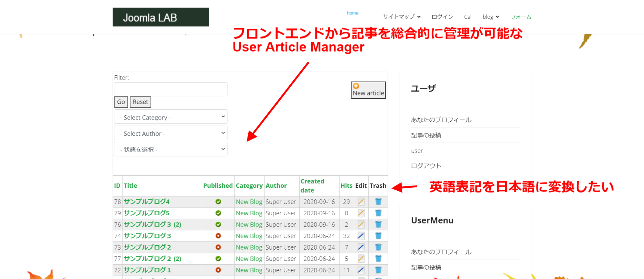Click the 2020-09-16 date in row 78
The width and height of the screenshot is (644, 279).
click(319, 202)
